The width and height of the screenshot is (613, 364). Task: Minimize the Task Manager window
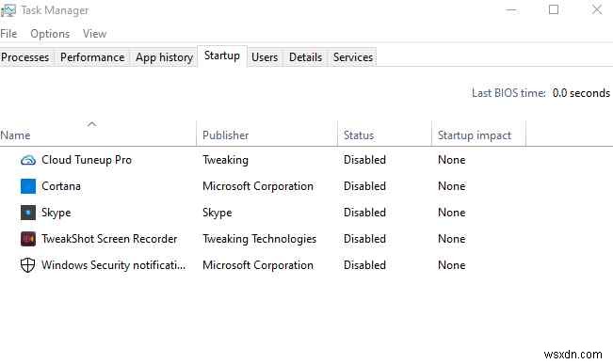(x=511, y=10)
